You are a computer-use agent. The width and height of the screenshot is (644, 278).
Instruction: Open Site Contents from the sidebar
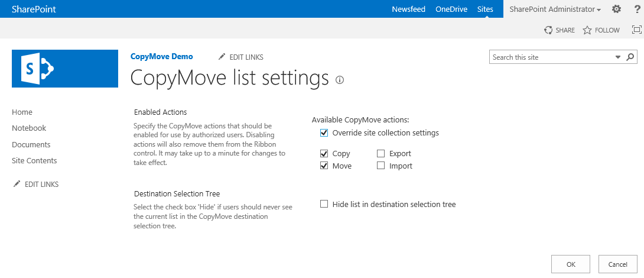[34, 160]
